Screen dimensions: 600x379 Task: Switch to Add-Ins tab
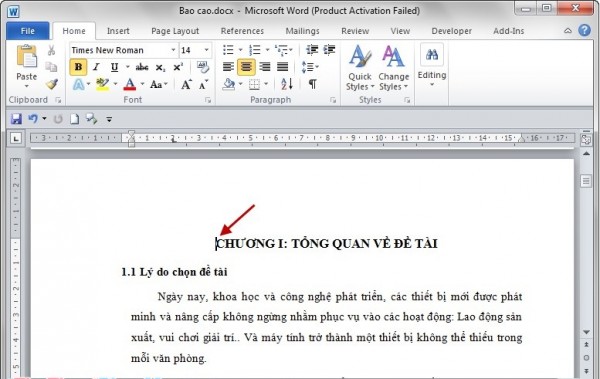click(509, 31)
